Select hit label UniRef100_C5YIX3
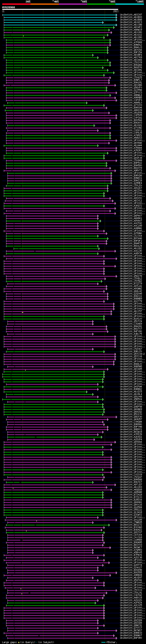 pos(131,590)
